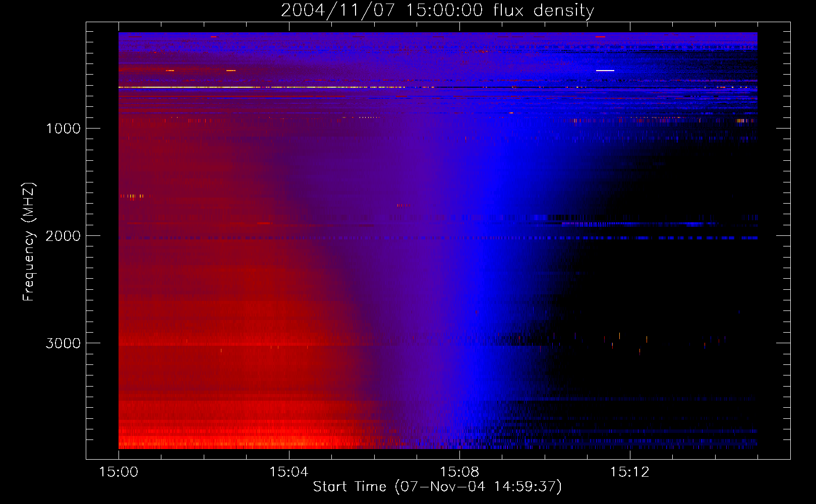Click the 3000 frequency tick label

pos(63,343)
